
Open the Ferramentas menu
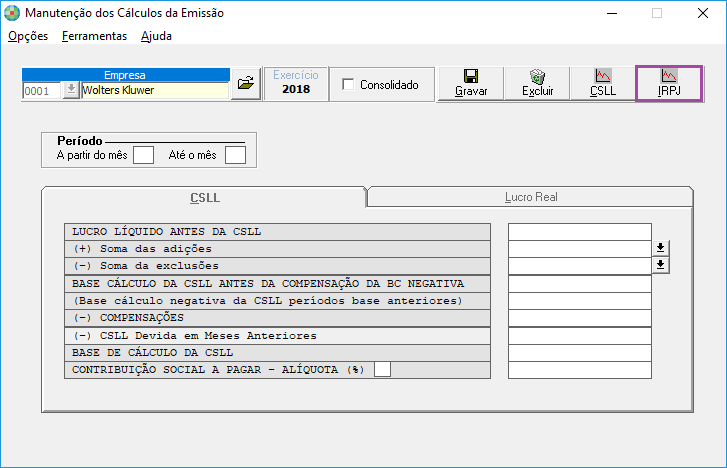click(94, 36)
